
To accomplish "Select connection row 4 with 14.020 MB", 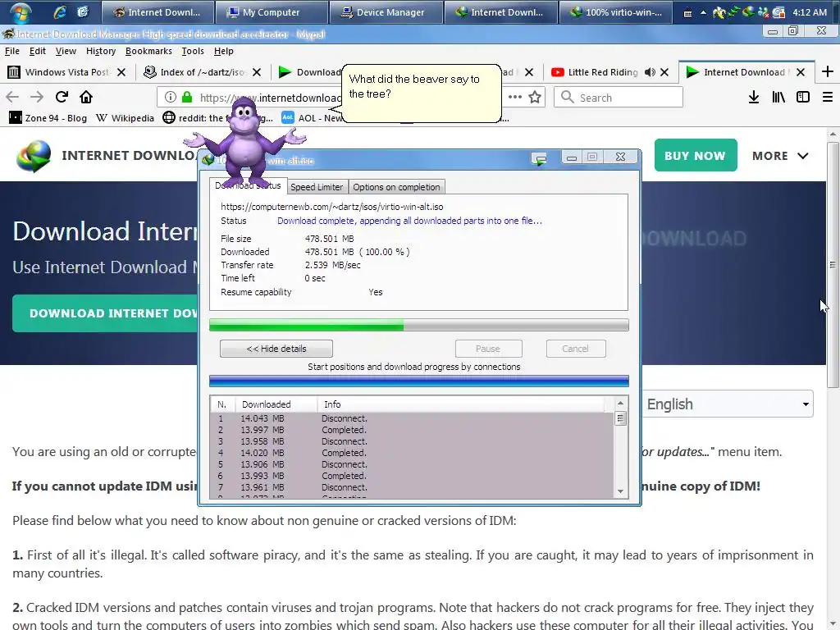I will [413, 453].
